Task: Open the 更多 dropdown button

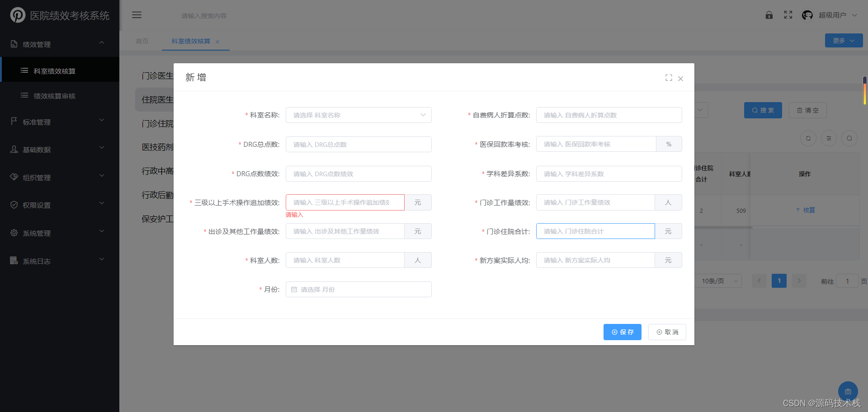Action: click(x=844, y=41)
